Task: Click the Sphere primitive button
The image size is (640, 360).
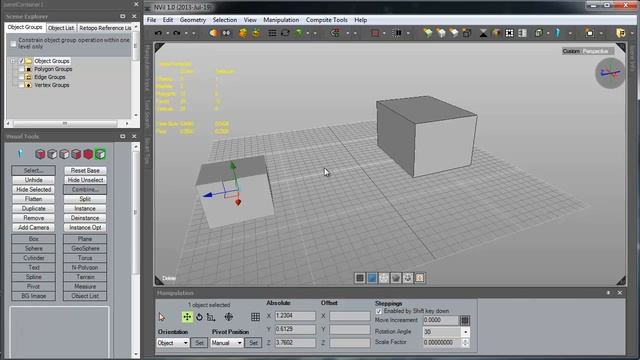Action: [33, 248]
